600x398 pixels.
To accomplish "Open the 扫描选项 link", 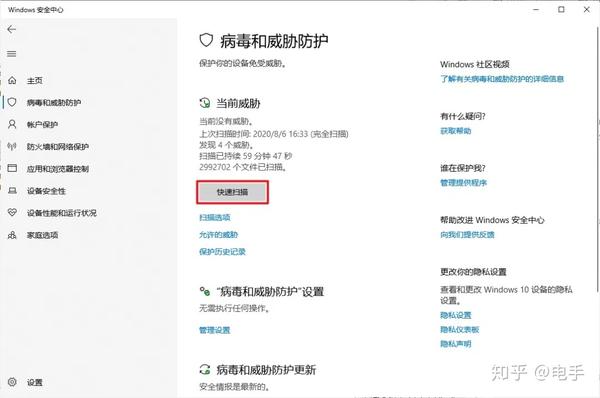I will (x=215, y=217).
